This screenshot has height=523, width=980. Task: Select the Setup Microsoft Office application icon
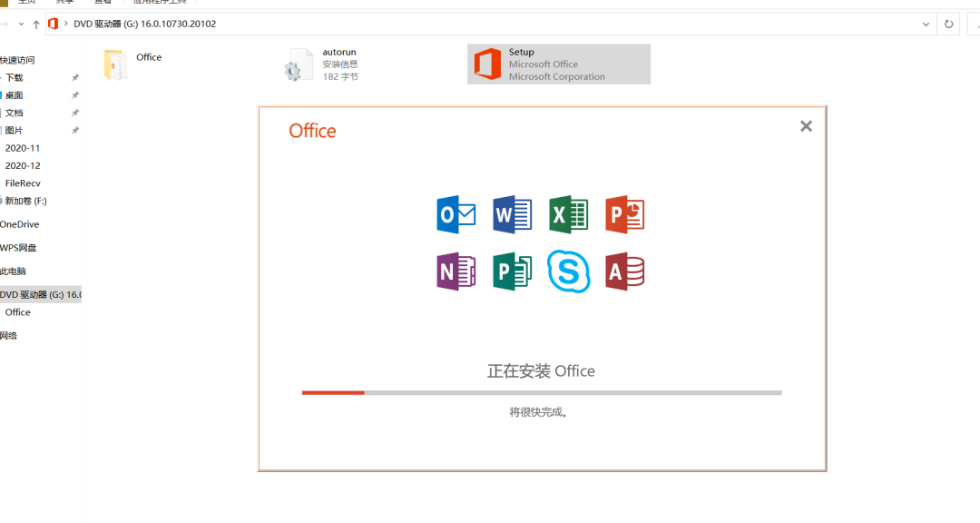487,64
